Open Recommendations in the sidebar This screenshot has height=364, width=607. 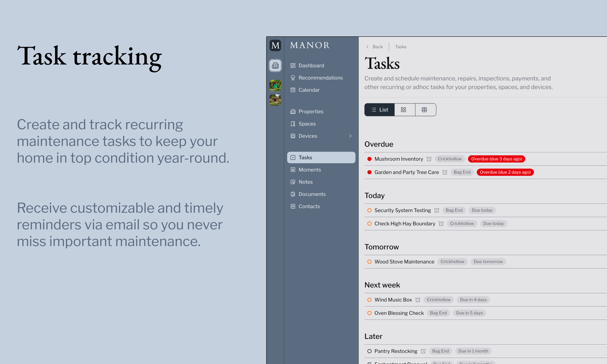point(320,78)
